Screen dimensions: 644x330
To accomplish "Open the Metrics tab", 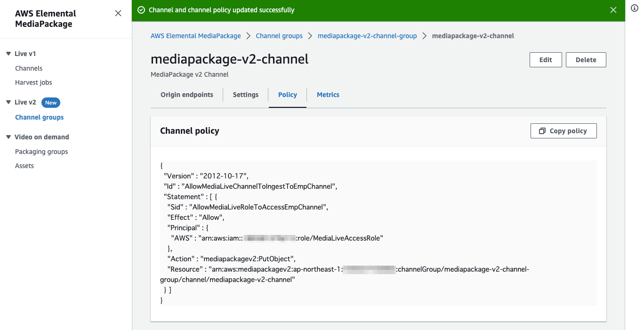I will click(328, 94).
